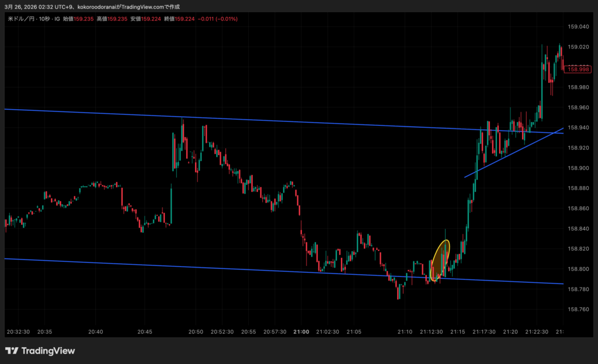This screenshot has height=364, width=598.
Task: Select the 米ドル/円 symbol label
Action: point(19,19)
